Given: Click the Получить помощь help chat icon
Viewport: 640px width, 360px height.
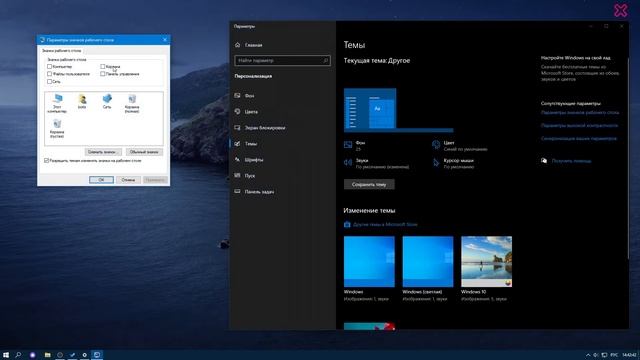Looking at the screenshot, I should tap(544, 161).
